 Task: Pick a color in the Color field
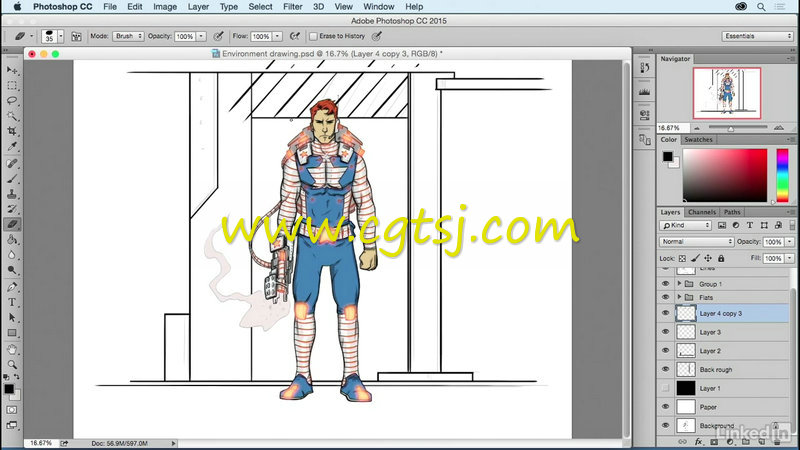coord(725,176)
